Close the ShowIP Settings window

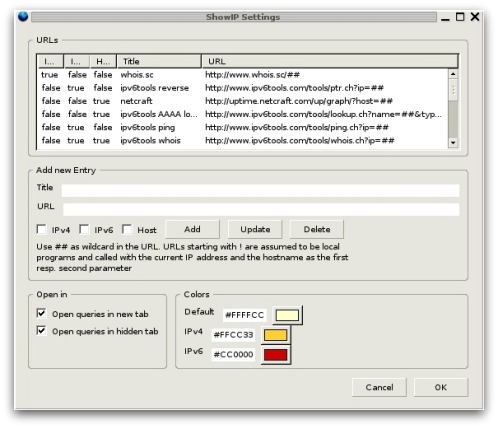click(x=475, y=17)
